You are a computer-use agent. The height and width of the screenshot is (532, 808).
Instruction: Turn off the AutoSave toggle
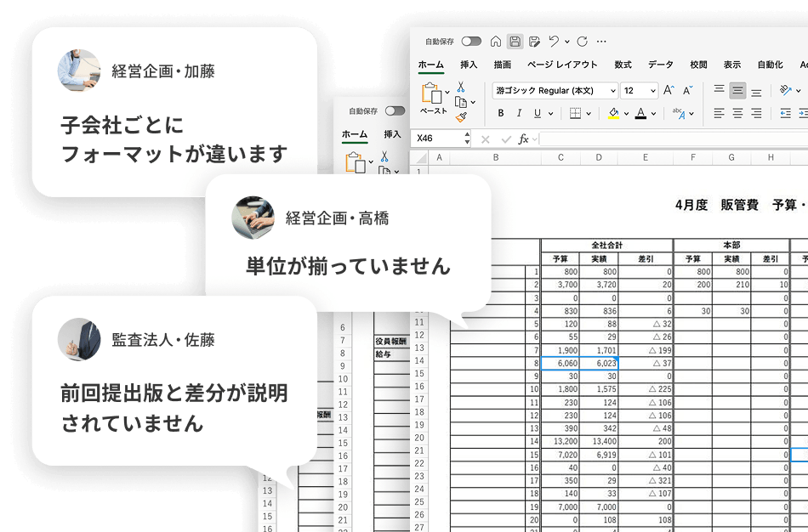(x=469, y=42)
